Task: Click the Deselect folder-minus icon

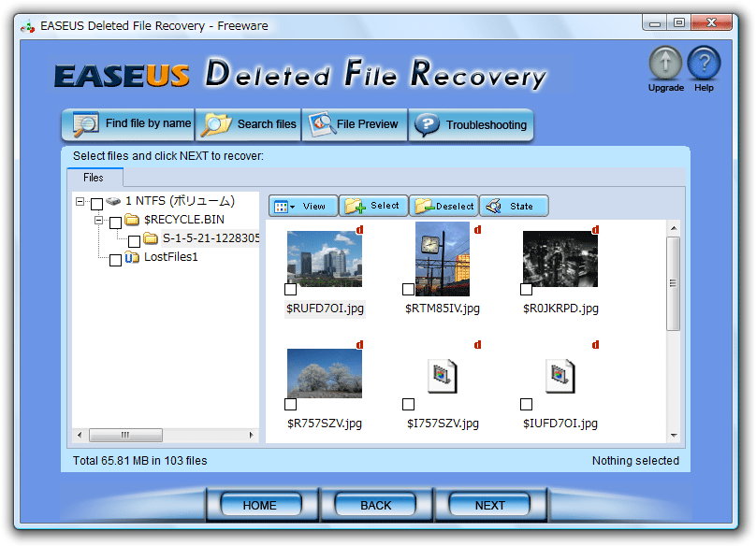Action: 425,207
